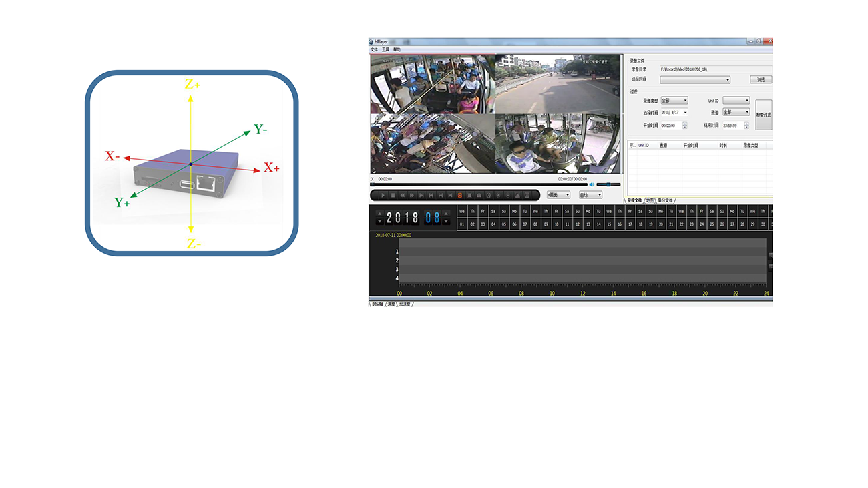Click the orange highlighted playback icon
The height and width of the screenshot is (488, 868).
pos(460,195)
